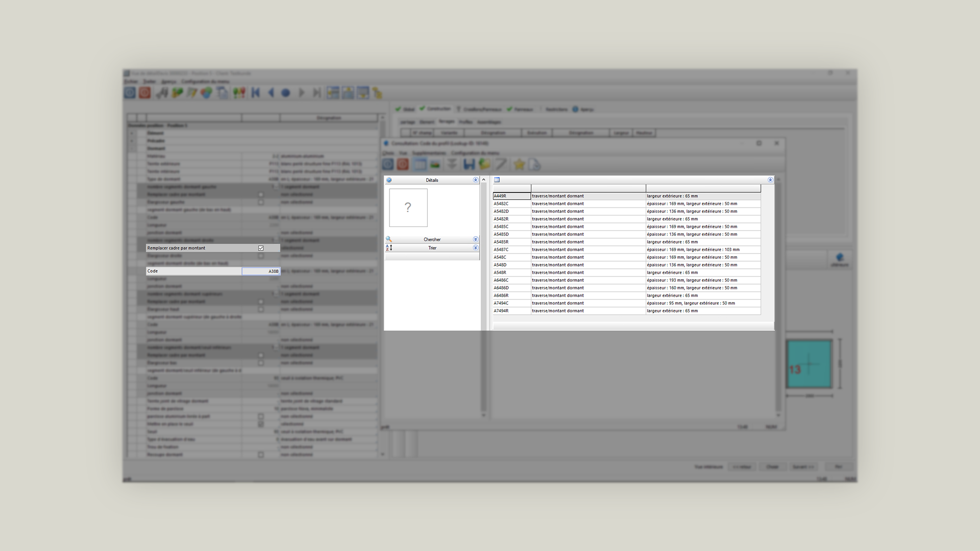This screenshot has width=980, height=551.
Task: Select the A548C code cell
Action: [x=511, y=257]
